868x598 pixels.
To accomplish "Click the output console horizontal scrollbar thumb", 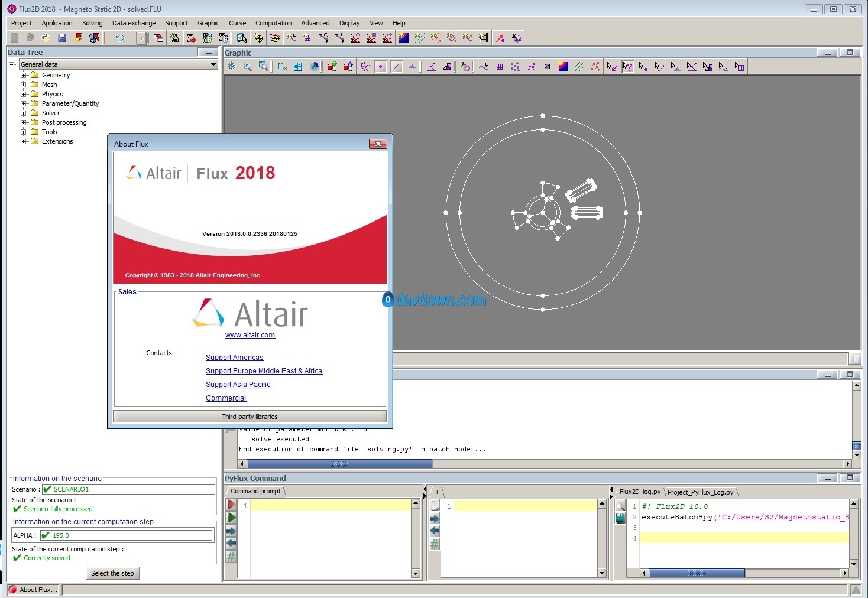I will coord(339,464).
